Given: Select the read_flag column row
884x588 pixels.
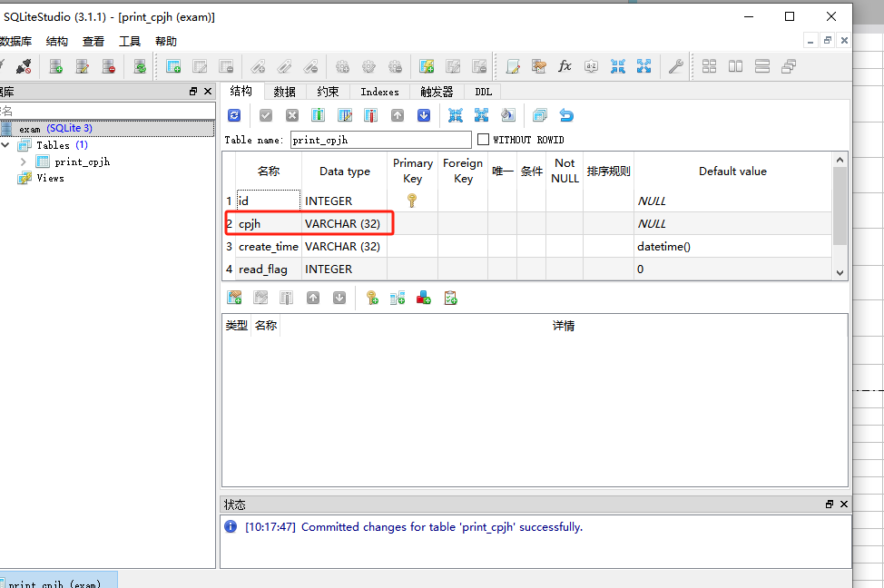Looking at the screenshot, I should (x=527, y=269).
